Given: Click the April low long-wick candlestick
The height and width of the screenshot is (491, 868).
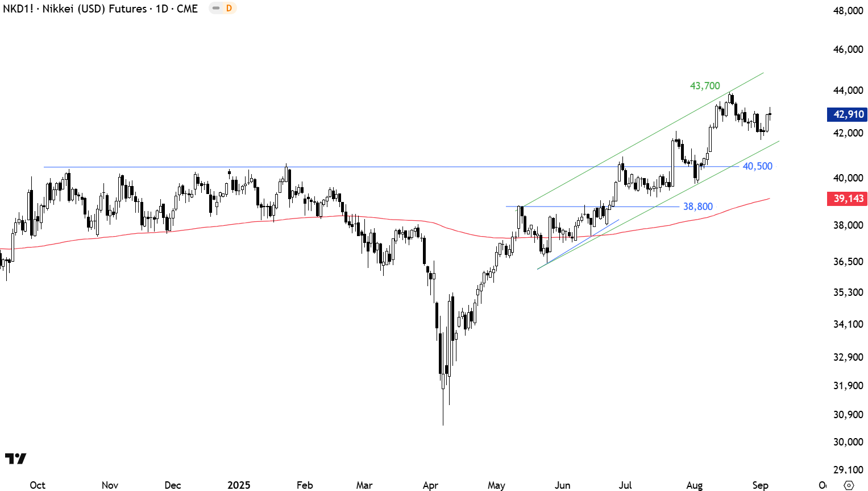Looking at the screenshot, I should pyautogui.click(x=443, y=404).
